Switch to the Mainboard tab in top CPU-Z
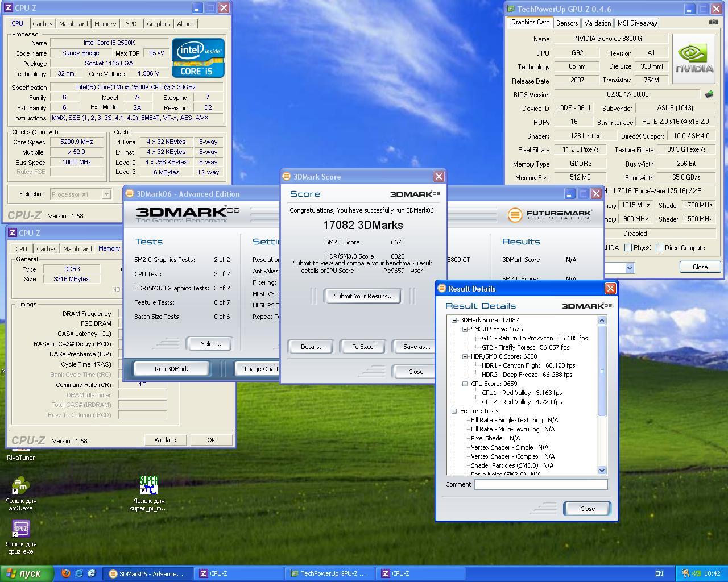This screenshot has width=728, height=582. point(73,24)
